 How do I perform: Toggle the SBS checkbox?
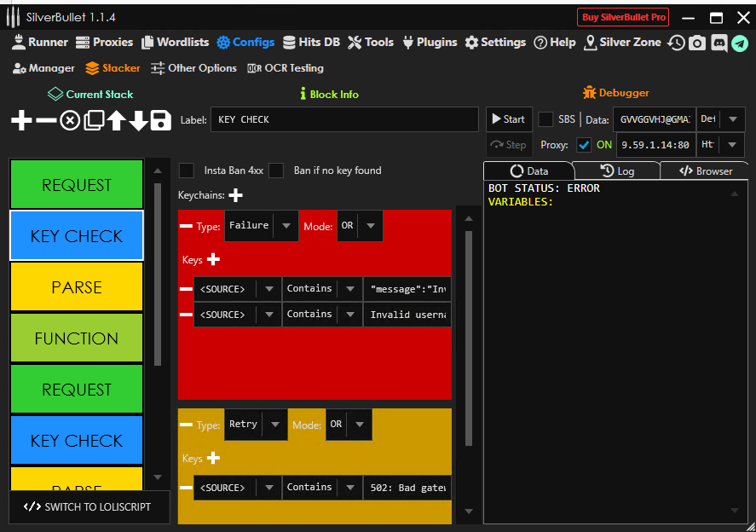click(x=545, y=119)
